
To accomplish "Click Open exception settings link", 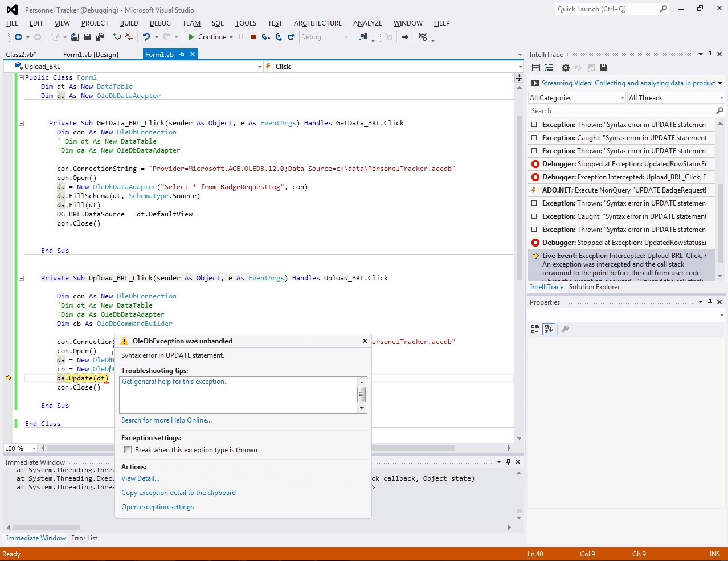I will [x=157, y=507].
